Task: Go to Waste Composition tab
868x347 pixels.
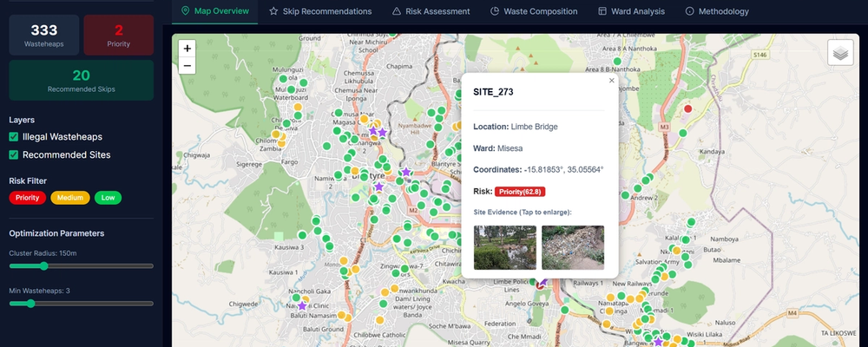Action: tap(534, 11)
